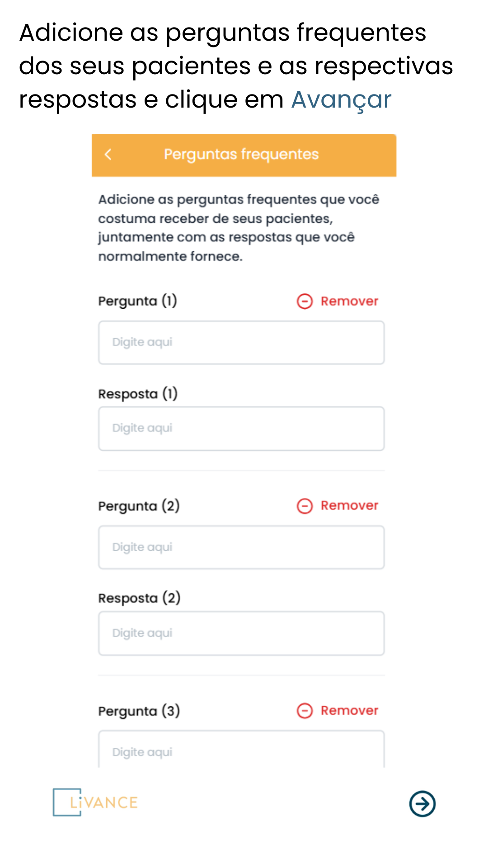Click the Resposta (1) label
Viewport: 488px width, 868px height.
tap(138, 394)
